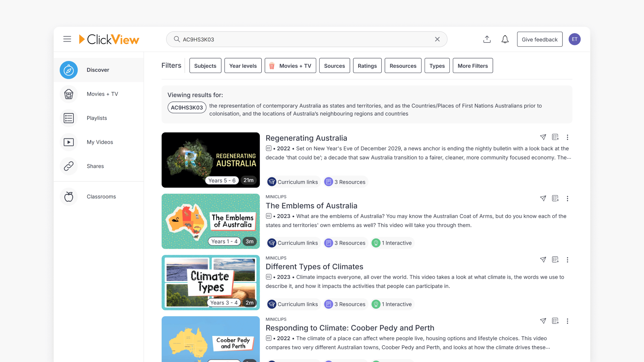Screen dimensions: 644x362
Task: Add The Emblems of Australia to a playlist
Action: [x=555, y=198]
